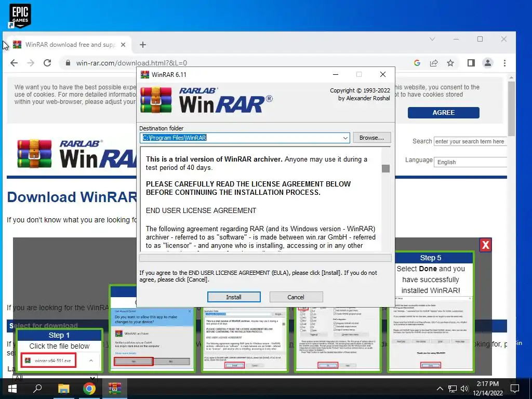Open network status tray icon
This screenshot has width=532, height=399.
(x=453, y=389)
